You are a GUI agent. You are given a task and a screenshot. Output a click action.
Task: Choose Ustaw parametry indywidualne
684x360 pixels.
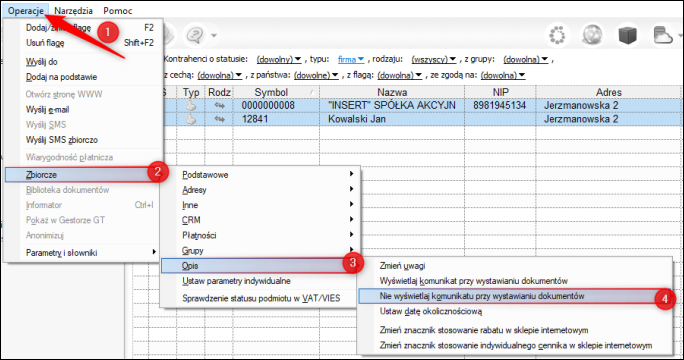(260, 281)
